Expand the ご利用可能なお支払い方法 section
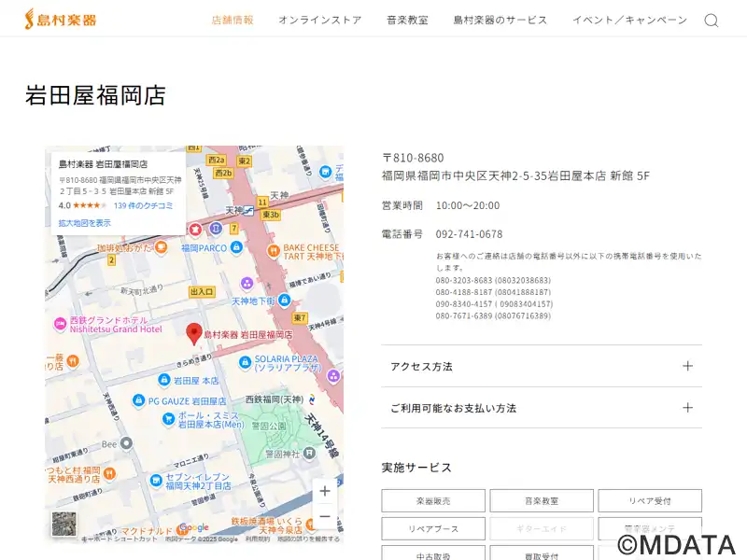This screenshot has height=560, width=747. click(x=542, y=408)
